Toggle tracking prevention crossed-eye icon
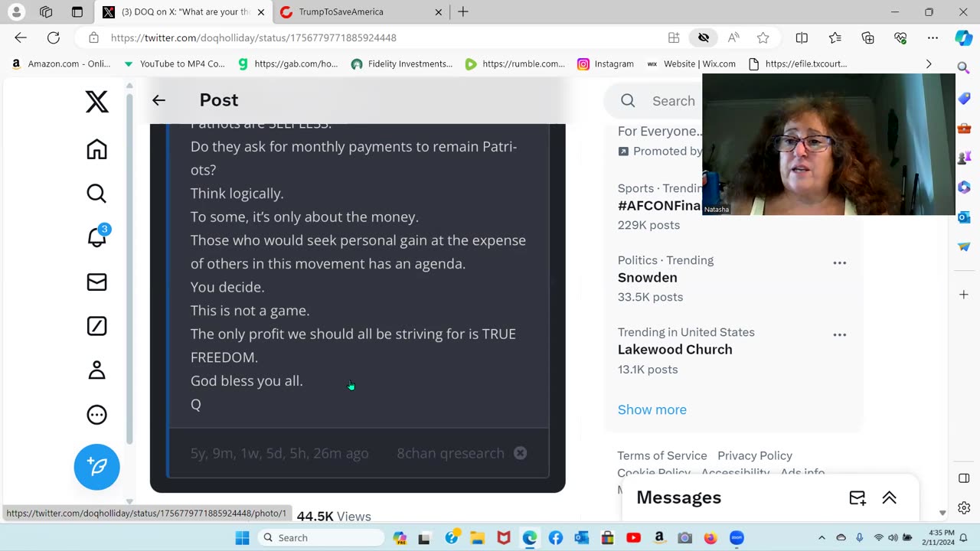 [704, 37]
